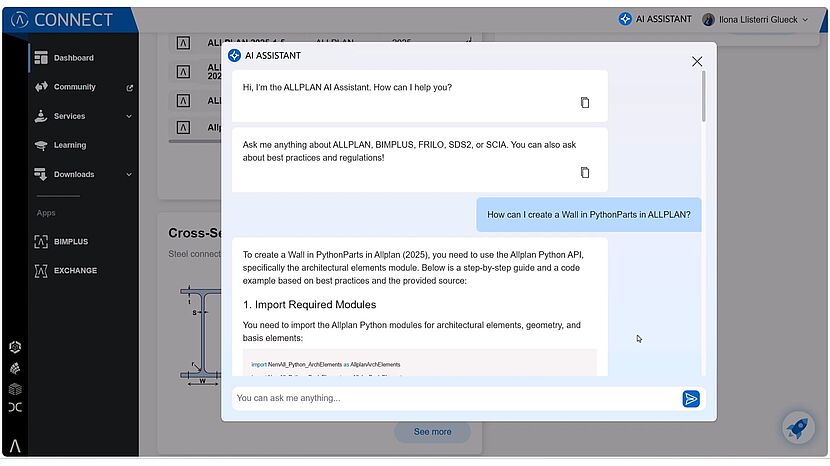Click the user question chat bubble
The height and width of the screenshot is (466, 830).
point(588,215)
